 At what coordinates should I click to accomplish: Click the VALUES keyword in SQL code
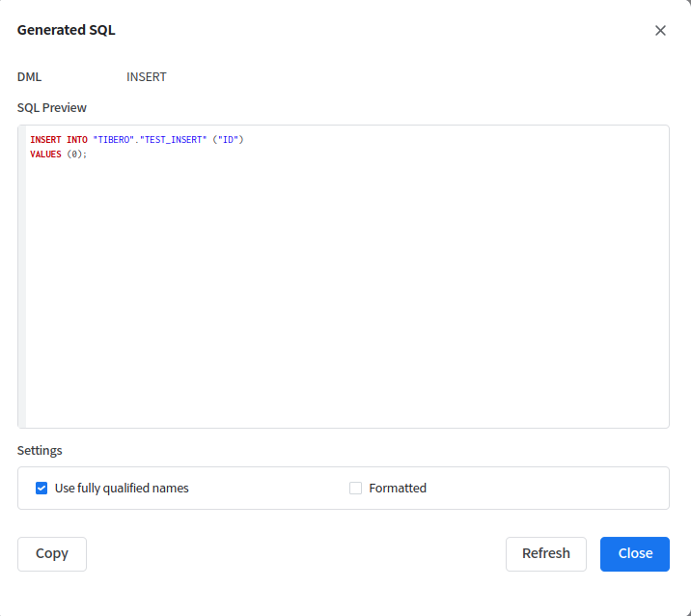click(x=45, y=154)
